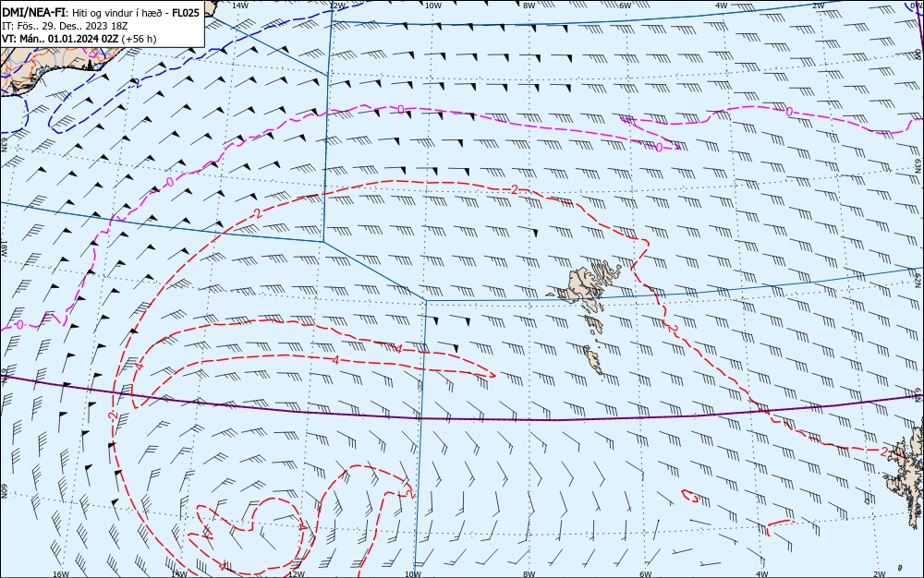Click the '14W' longitude label along the bottom edge
Screen dimensions: 924x578
tap(178, 574)
